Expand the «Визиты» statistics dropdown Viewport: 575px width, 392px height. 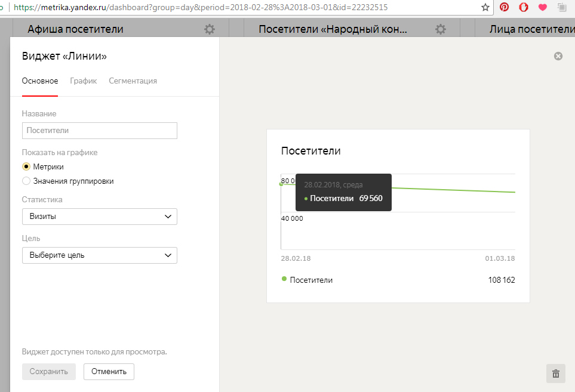100,217
